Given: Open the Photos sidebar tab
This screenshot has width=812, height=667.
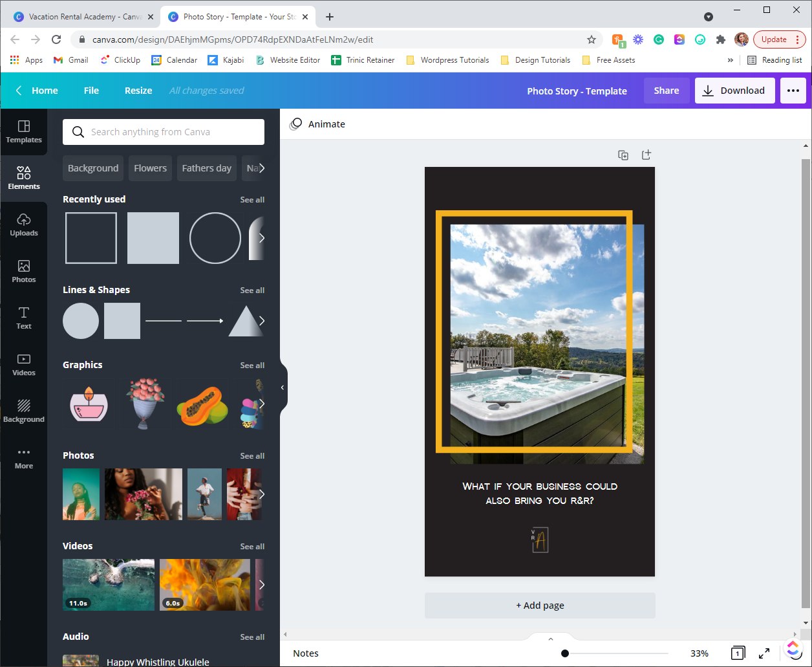Looking at the screenshot, I should click(x=24, y=272).
